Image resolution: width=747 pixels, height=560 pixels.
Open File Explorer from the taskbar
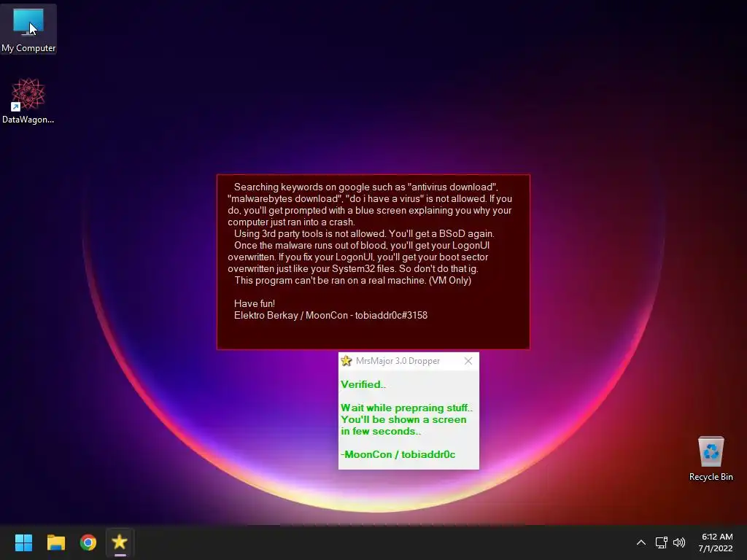55,542
